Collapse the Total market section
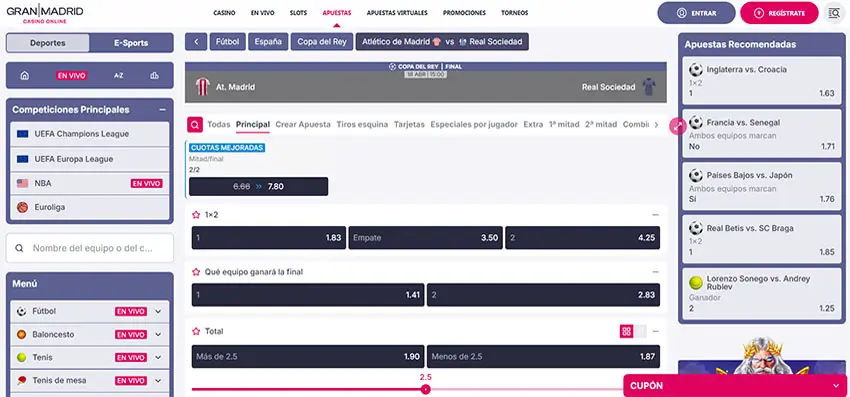The height and width of the screenshot is (397, 850). click(x=655, y=331)
